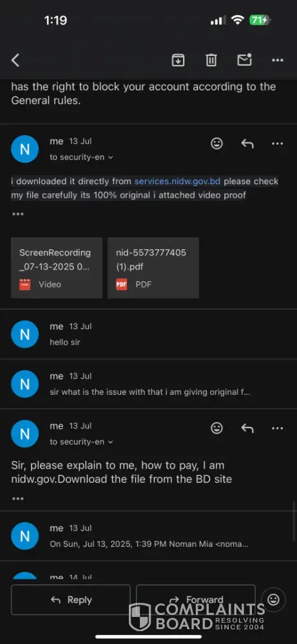
Task: Delete conversation using trash icon
Action: (x=211, y=61)
